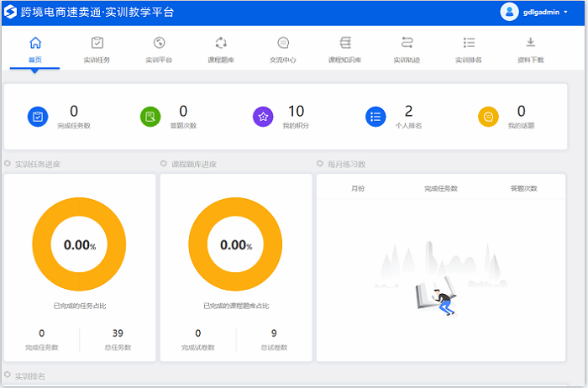Click the 完成任务数 column header in table

coord(441,189)
